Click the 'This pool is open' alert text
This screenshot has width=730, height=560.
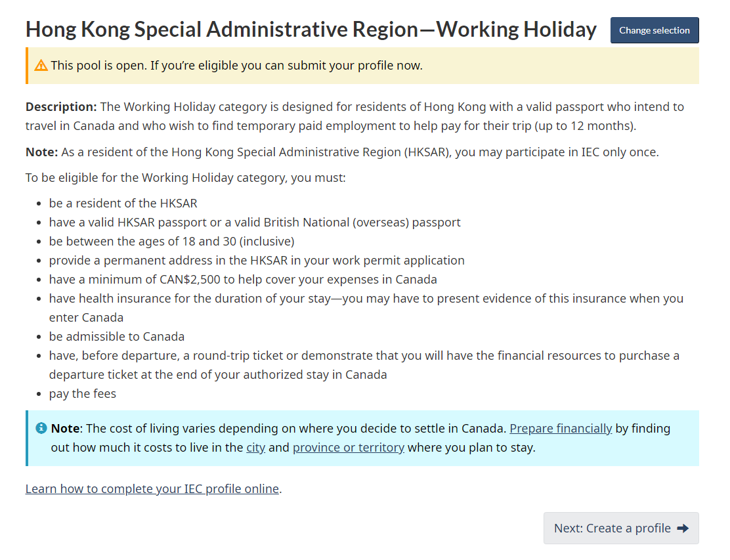(x=236, y=66)
